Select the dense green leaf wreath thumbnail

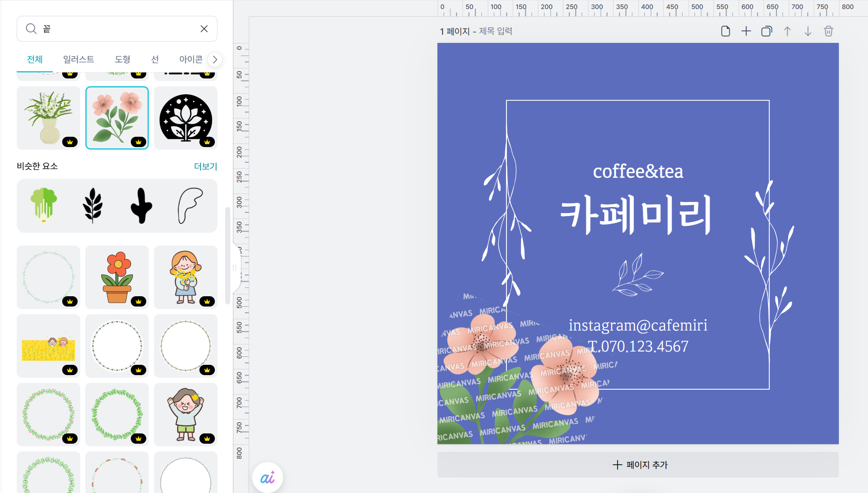click(117, 415)
